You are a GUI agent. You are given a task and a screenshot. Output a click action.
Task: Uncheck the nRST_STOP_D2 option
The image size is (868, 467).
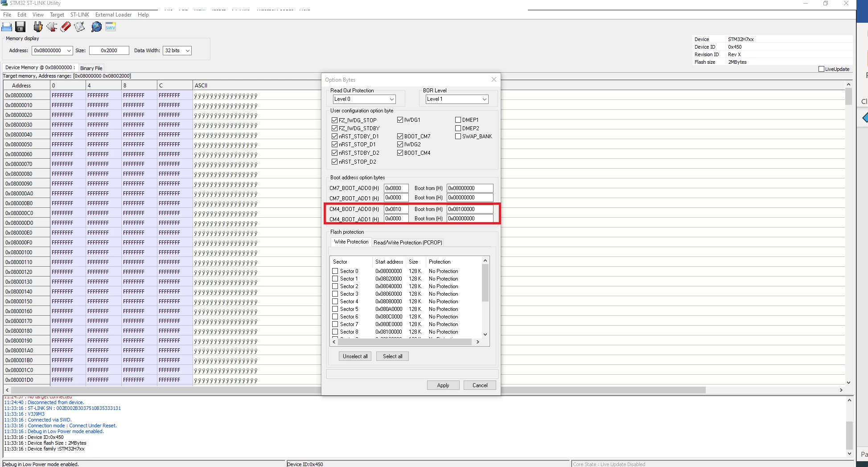(334, 161)
